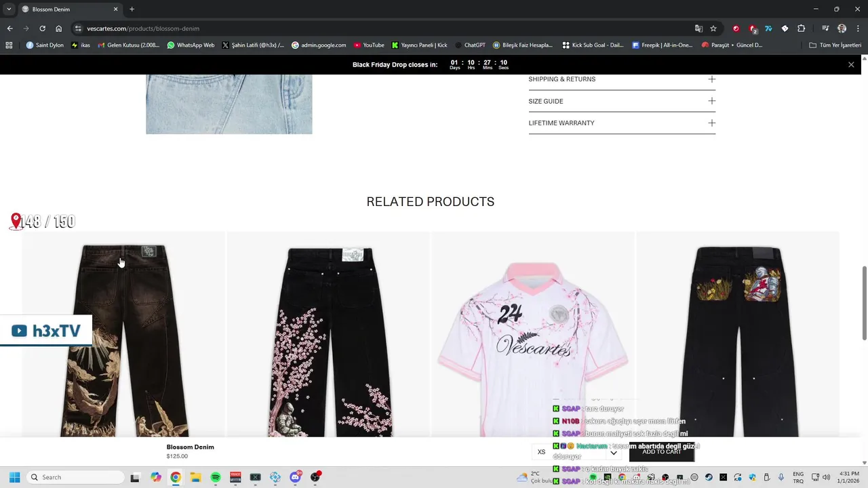
Task: Open the apps grid in bookmarks bar
Action: pyautogui.click(x=9, y=45)
